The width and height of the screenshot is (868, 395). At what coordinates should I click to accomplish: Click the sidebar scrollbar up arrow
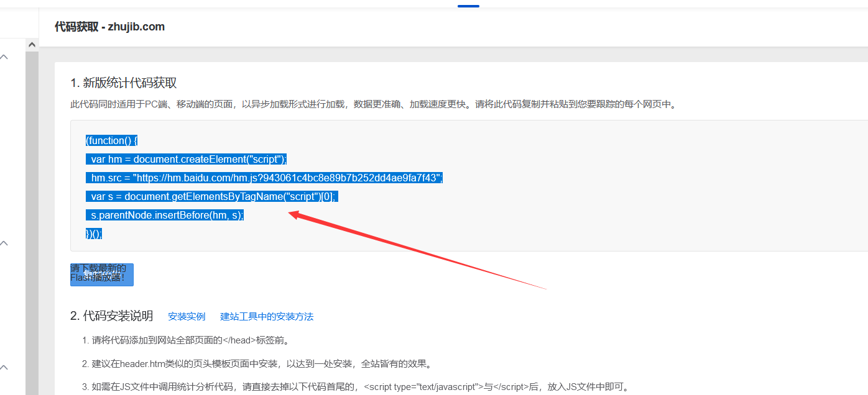coord(32,44)
